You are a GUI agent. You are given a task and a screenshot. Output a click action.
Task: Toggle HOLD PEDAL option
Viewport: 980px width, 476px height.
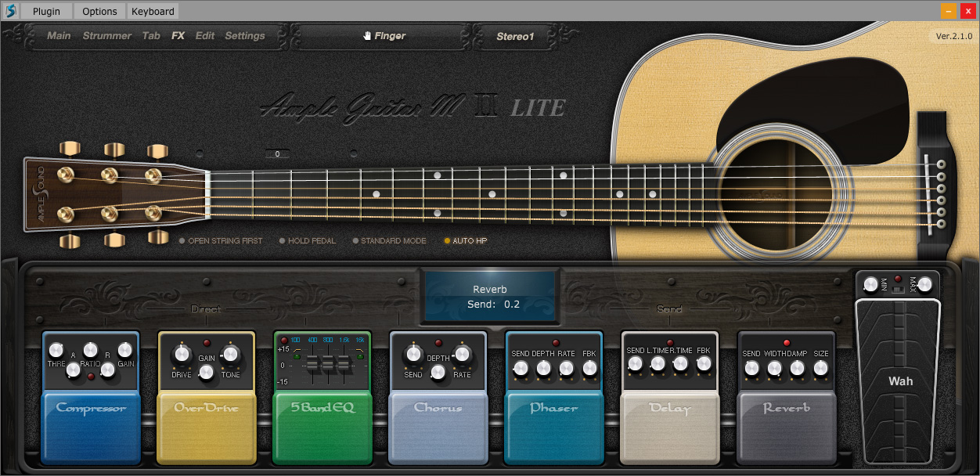click(x=308, y=241)
